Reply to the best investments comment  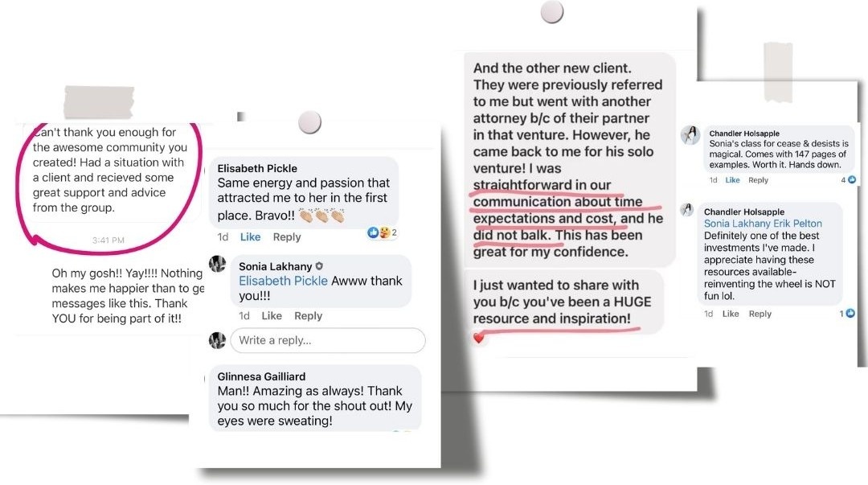(x=759, y=314)
